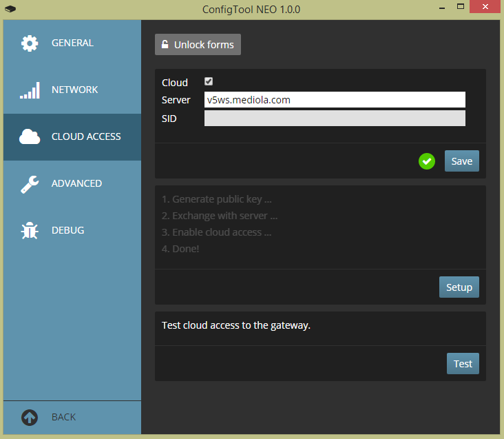Focus the SID text field

pyautogui.click(x=335, y=119)
